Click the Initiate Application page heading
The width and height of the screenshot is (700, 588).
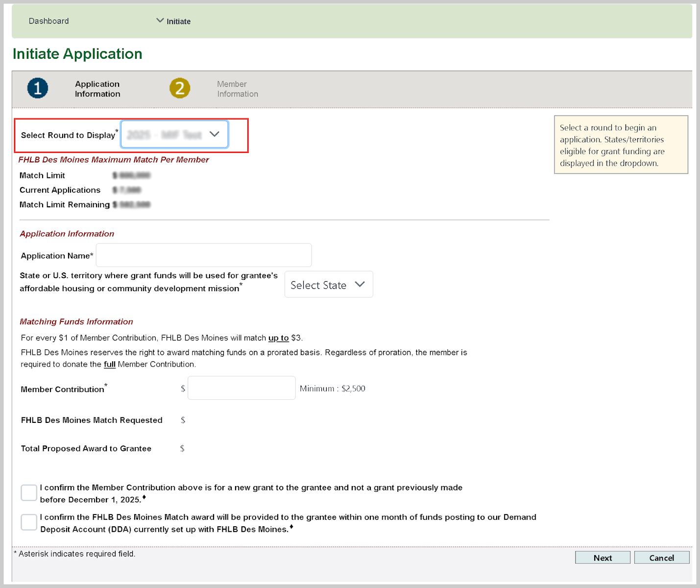tap(77, 54)
